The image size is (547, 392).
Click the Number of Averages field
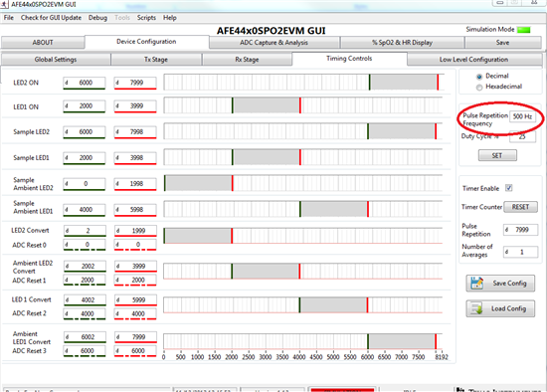(520, 252)
